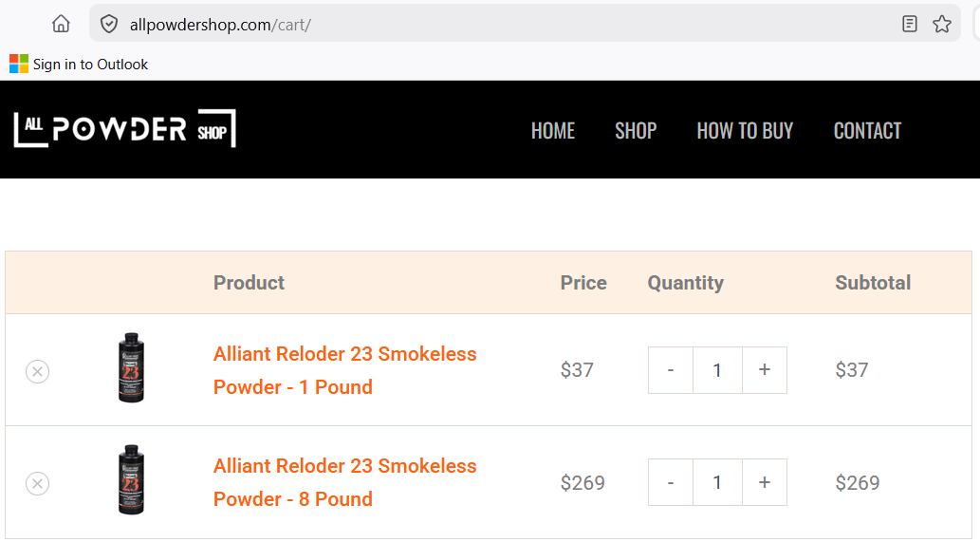Increase quantity of the 8 Pound powder
The image size is (980, 542).
764,482
